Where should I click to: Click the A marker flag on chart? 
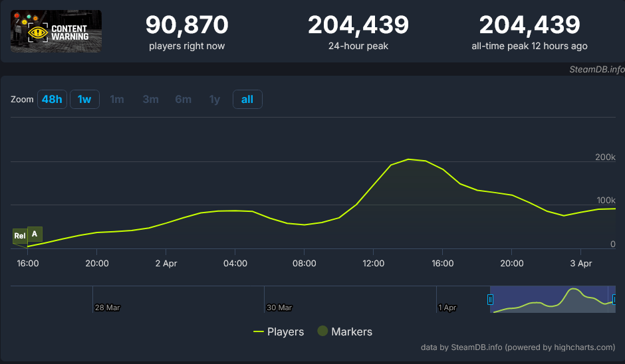(x=35, y=234)
